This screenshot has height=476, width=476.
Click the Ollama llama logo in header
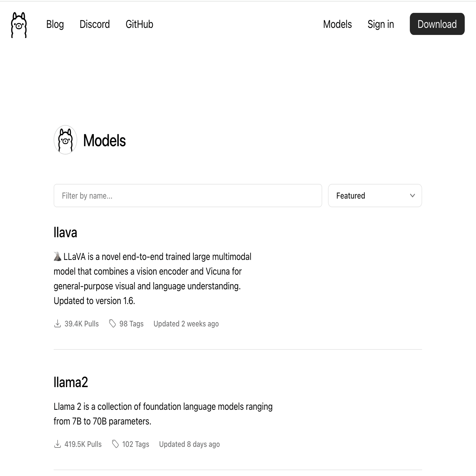tap(19, 25)
